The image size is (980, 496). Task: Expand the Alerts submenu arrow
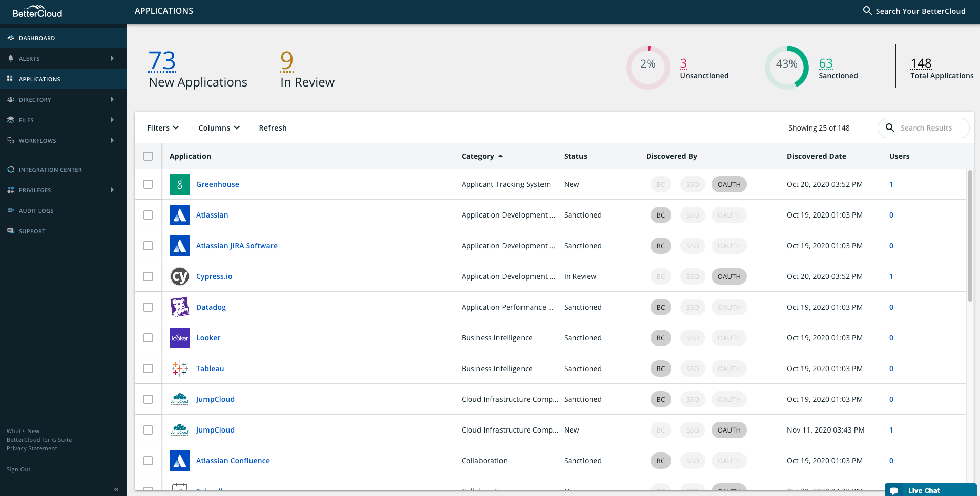tap(112, 58)
